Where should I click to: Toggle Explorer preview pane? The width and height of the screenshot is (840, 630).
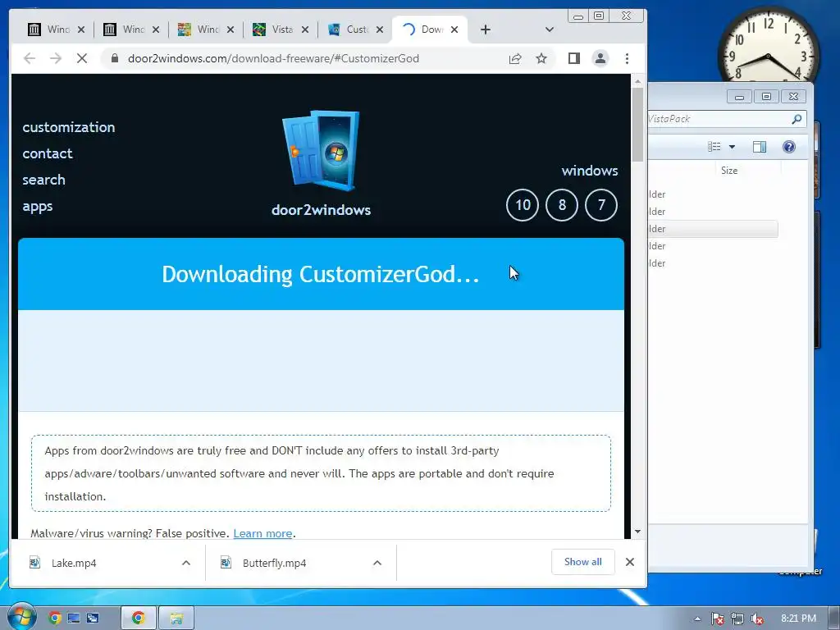[760, 147]
